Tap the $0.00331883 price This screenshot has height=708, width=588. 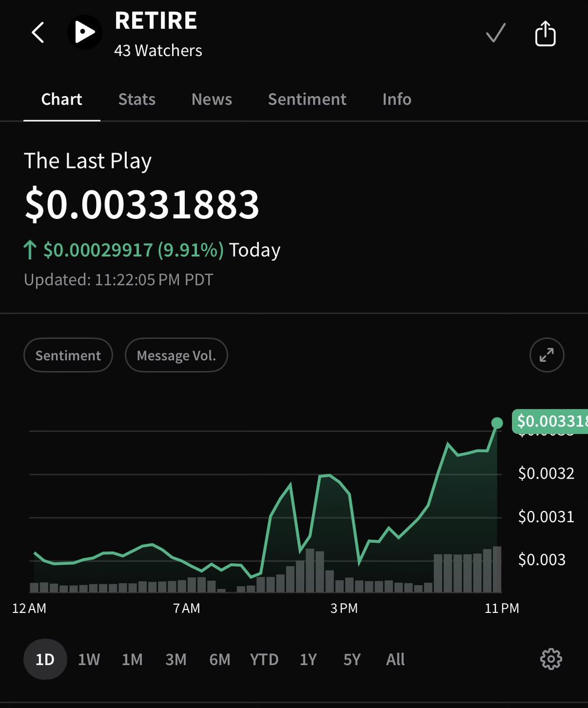pos(142,205)
